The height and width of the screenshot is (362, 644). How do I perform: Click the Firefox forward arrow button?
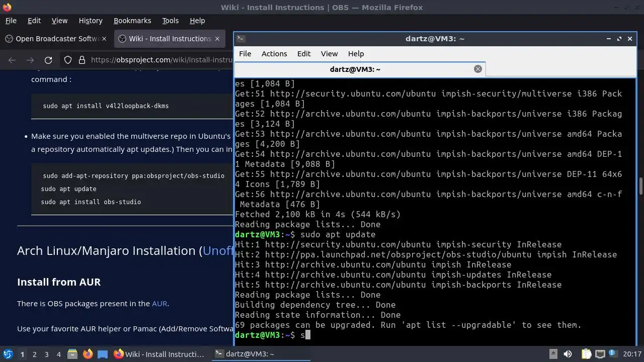coord(30,60)
